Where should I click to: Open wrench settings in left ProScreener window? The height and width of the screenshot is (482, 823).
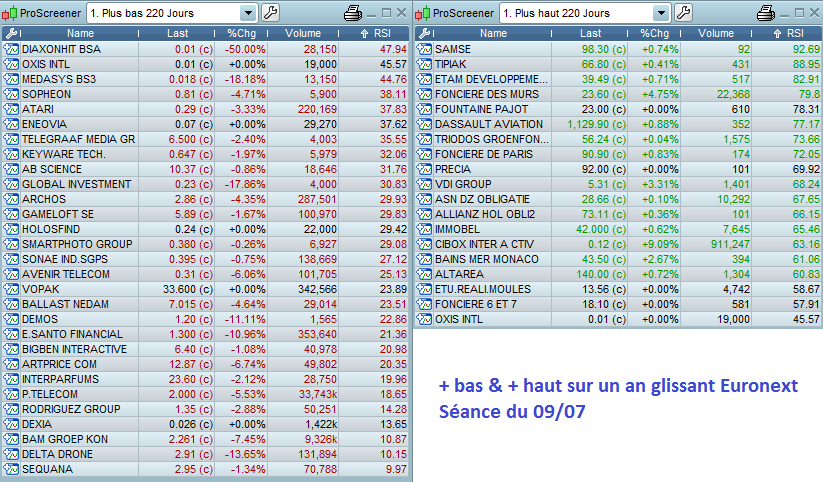[x=270, y=13]
